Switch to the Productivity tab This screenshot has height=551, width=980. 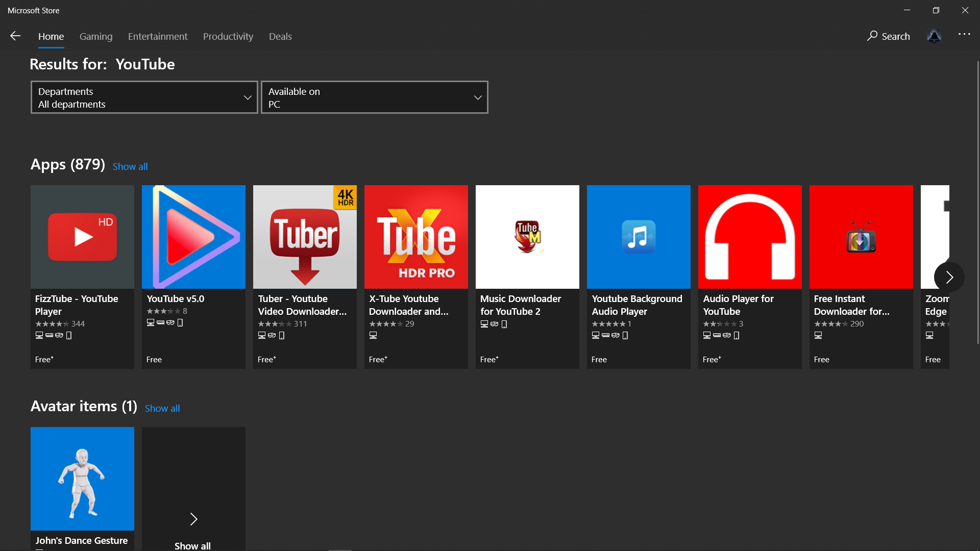(228, 36)
